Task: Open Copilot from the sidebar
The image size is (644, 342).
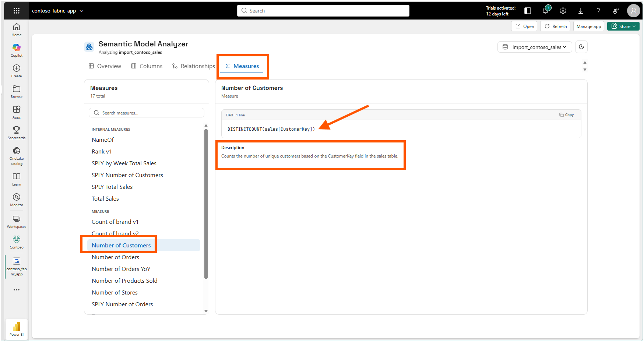Action: tap(17, 50)
